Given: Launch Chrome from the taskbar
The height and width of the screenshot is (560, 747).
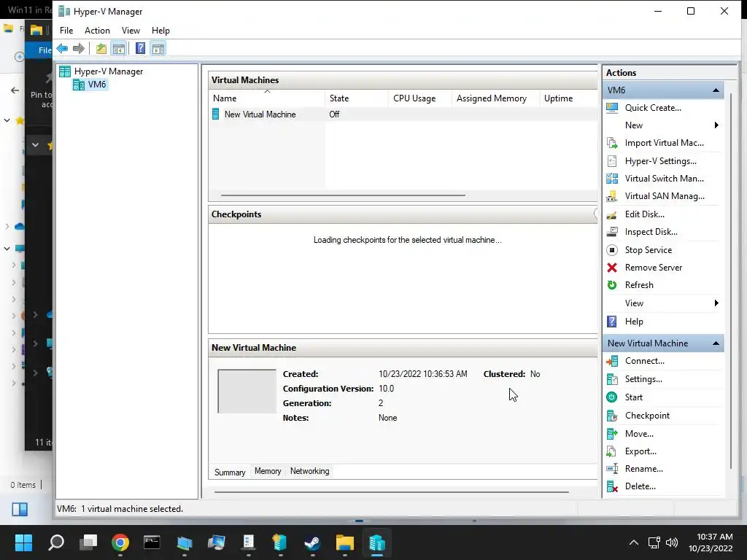Looking at the screenshot, I should (120, 542).
